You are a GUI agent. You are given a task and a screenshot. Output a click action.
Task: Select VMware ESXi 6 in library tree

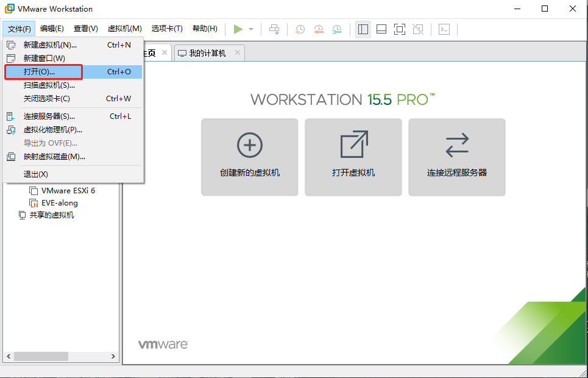click(x=68, y=191)
